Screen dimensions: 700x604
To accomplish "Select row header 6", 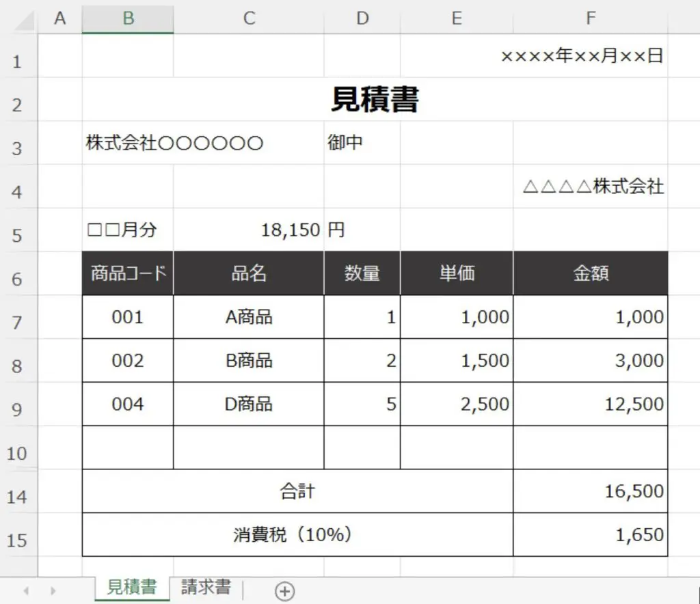I will pyautogui.click(x=17, y=273).
